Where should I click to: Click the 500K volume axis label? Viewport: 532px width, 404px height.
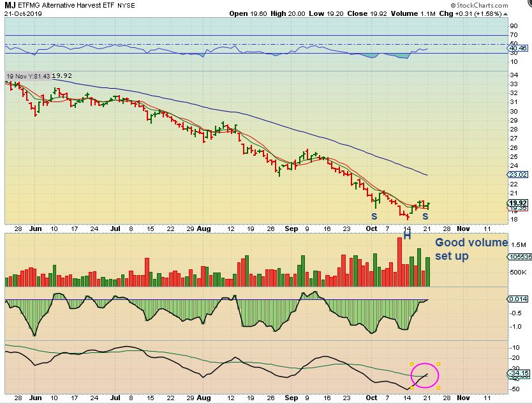click(518, 273)
